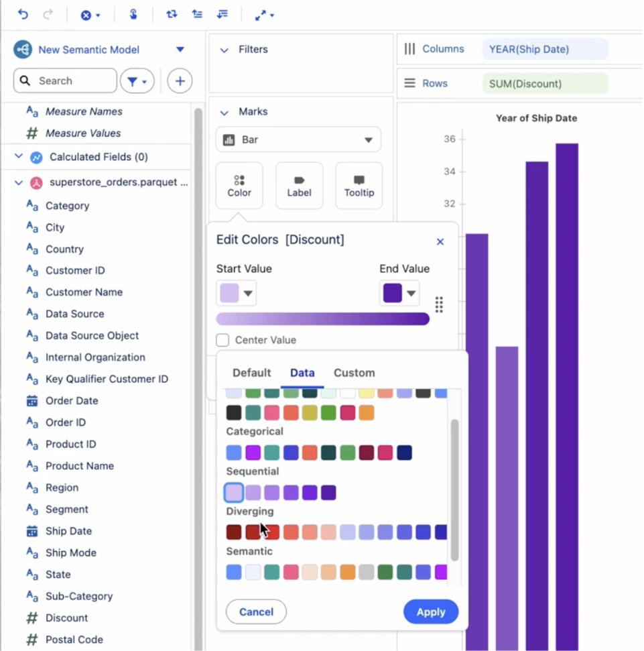Open the Bar mark type dropdown
The height and width of the screenshot is (651, 644).
[298, 140]
